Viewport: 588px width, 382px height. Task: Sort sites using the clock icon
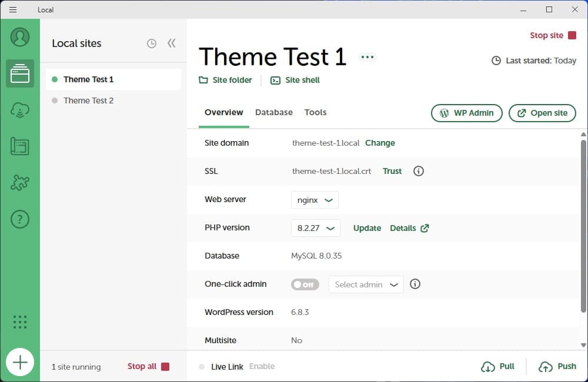[x=152, y=43]
